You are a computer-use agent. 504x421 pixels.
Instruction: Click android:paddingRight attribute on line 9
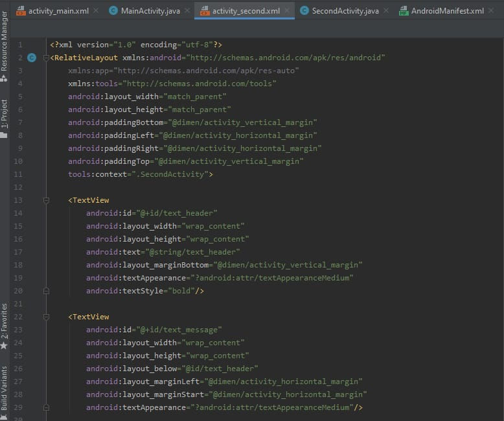[194, 148]
